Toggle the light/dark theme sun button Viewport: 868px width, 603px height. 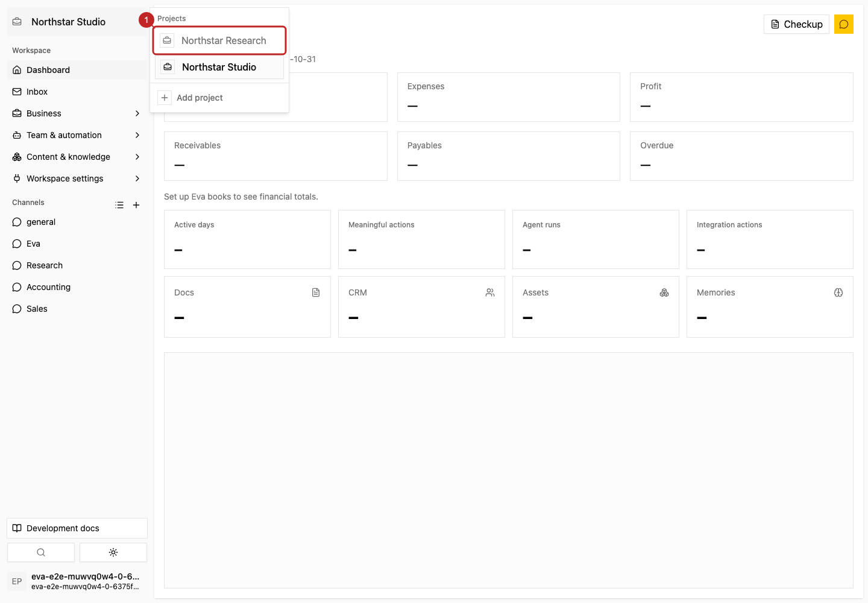click(x=113, y=552)
